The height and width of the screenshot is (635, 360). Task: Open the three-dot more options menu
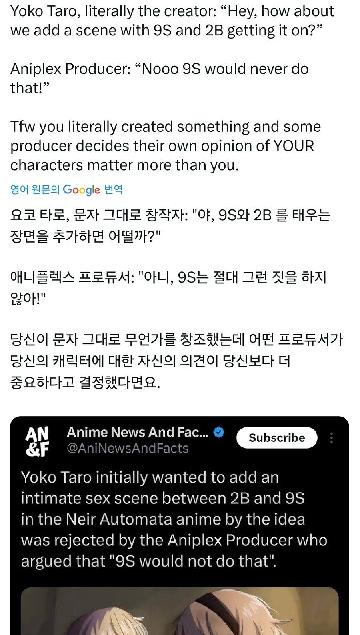[x=332, y=438]
